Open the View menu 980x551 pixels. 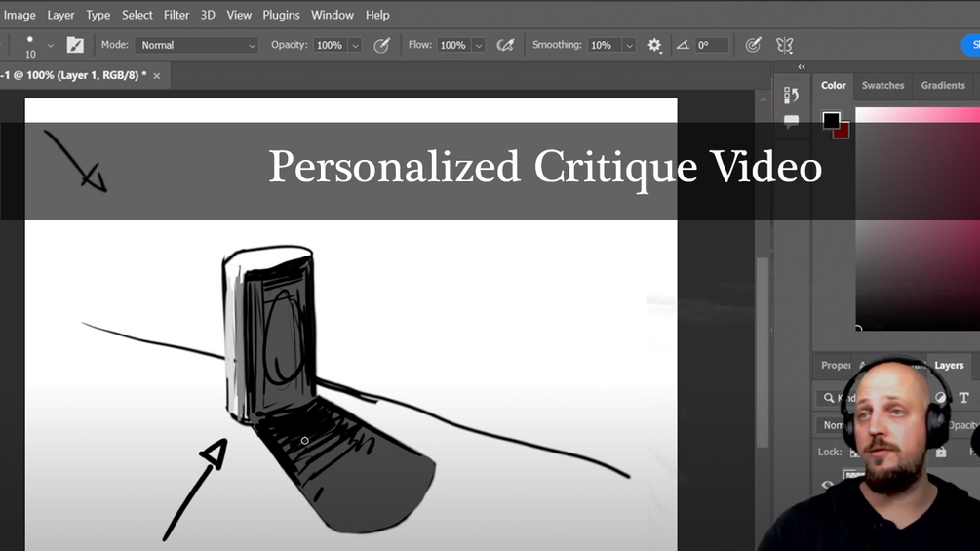pos(239,15)
